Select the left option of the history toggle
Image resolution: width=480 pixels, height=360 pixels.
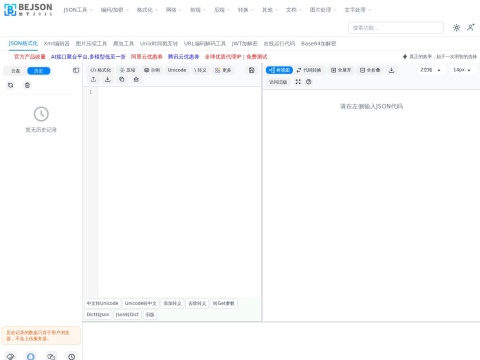click(x=15, y=71)
